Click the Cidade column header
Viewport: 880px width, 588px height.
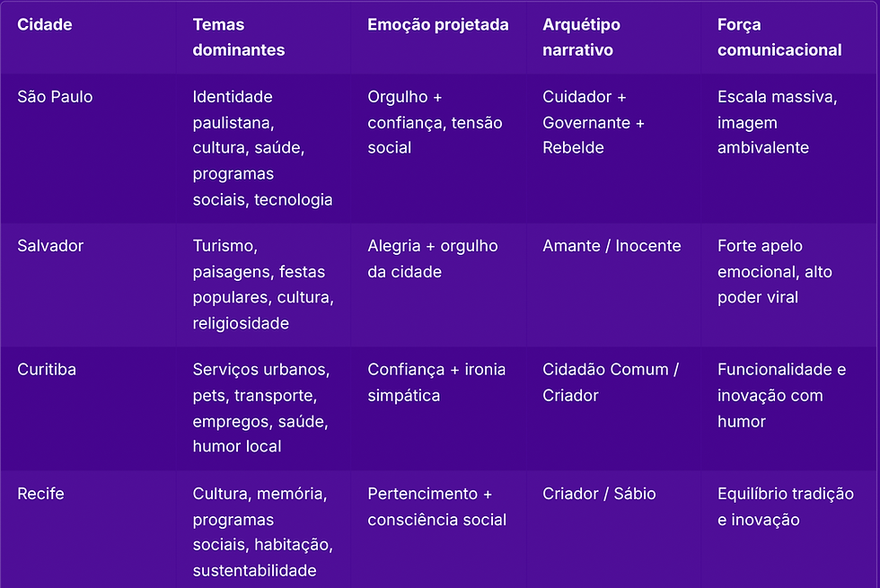[x=45, y=25]
